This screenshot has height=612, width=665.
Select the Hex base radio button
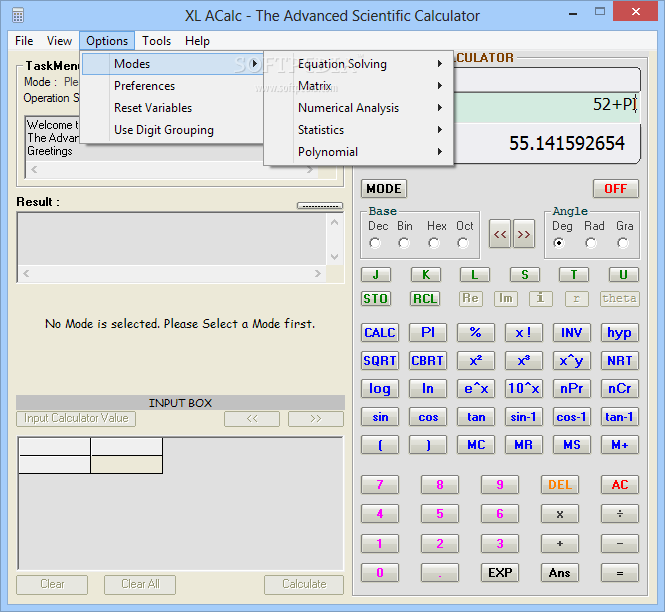point(433,243)
